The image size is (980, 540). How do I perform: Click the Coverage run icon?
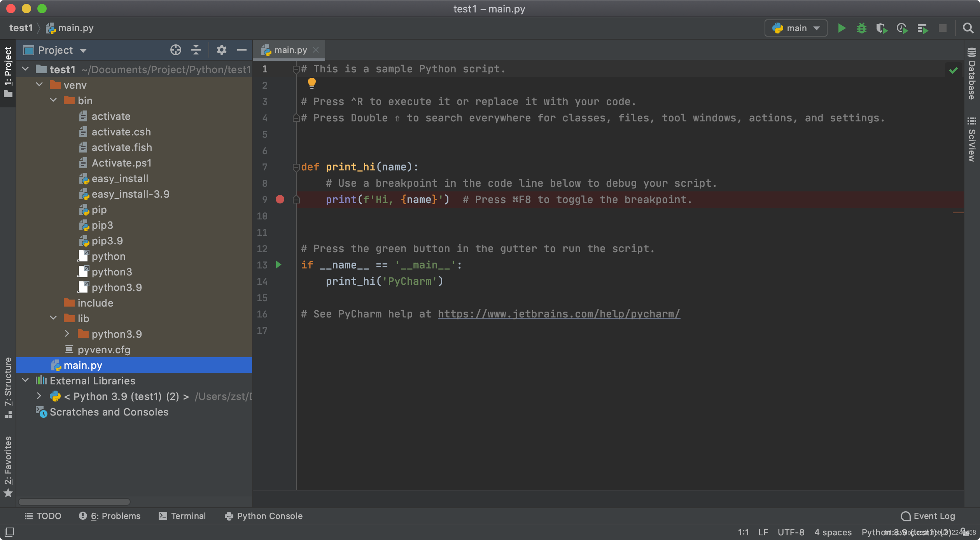pos(881,28)
